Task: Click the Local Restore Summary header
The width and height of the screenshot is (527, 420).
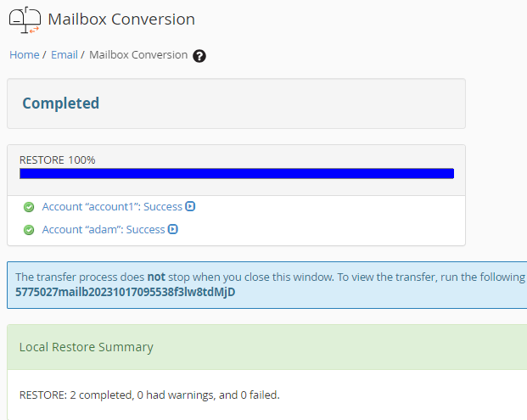Action: click(87, 347)
